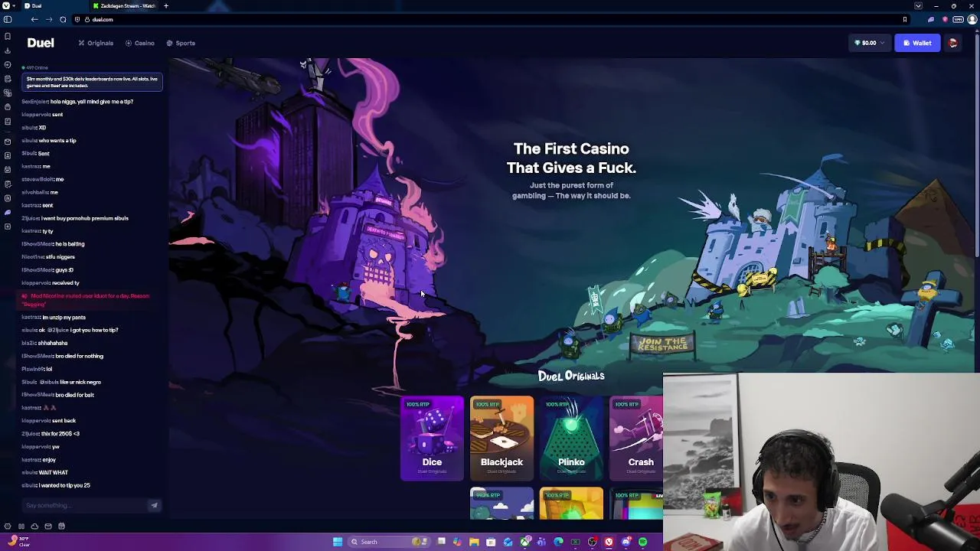Screen dimensions: 980x551
Task: Open the Duel user avatar menu
Action: point(952,43)
